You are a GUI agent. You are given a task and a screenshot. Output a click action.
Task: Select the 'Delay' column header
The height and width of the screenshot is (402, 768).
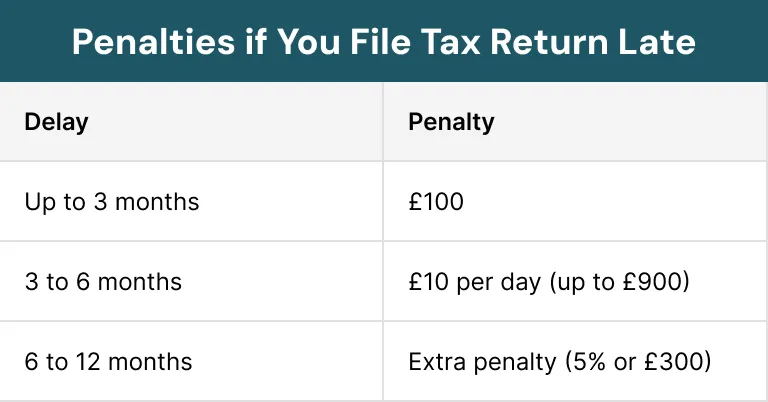coord(56,122)
